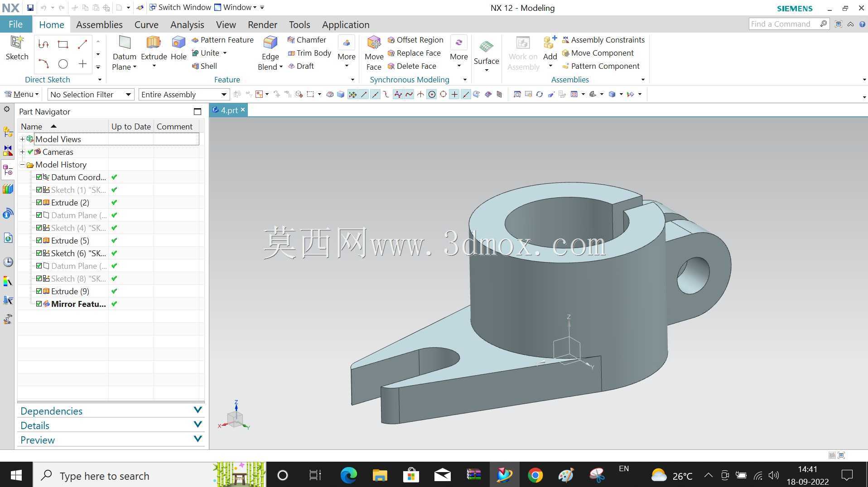The height and width of the screenshot is (487, 868).
Task: Click More in Feature group
Action: tap(347, 52)
